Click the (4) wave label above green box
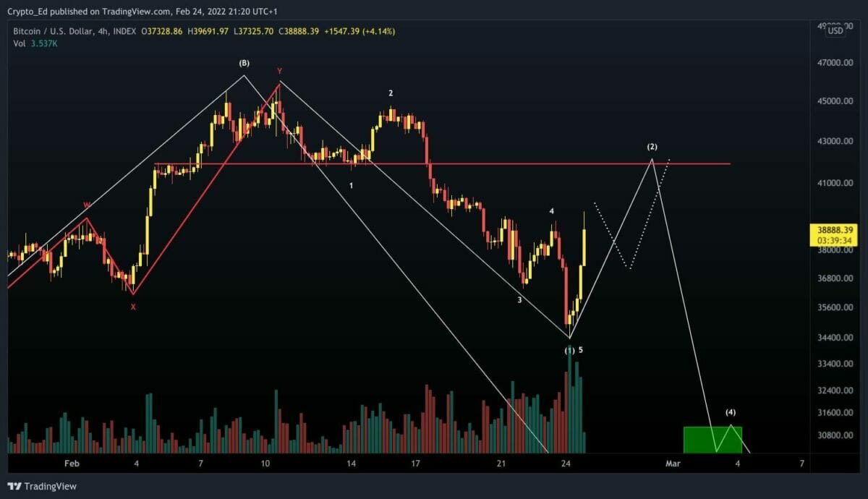The image size is (868, 499). point(731,412)
